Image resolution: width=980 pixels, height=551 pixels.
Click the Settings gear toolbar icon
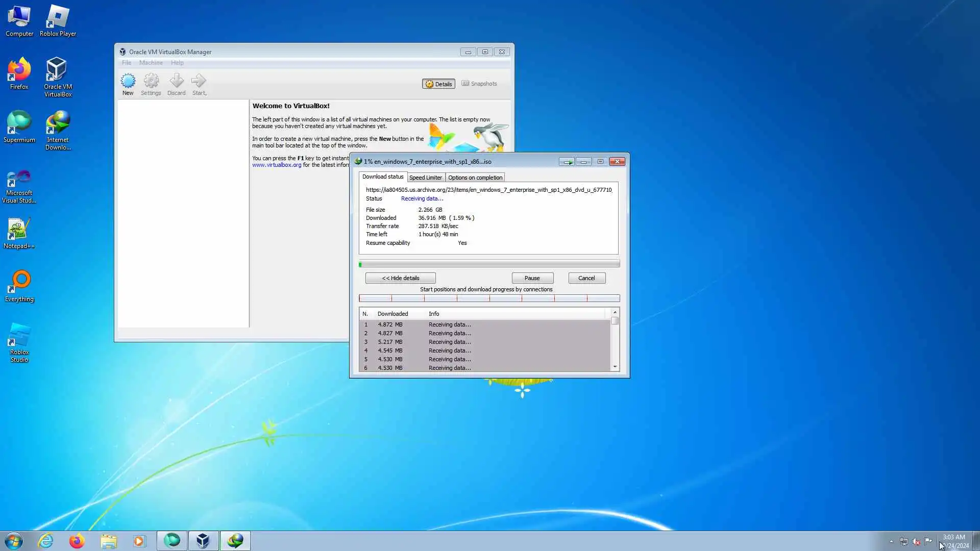(151, 82)
